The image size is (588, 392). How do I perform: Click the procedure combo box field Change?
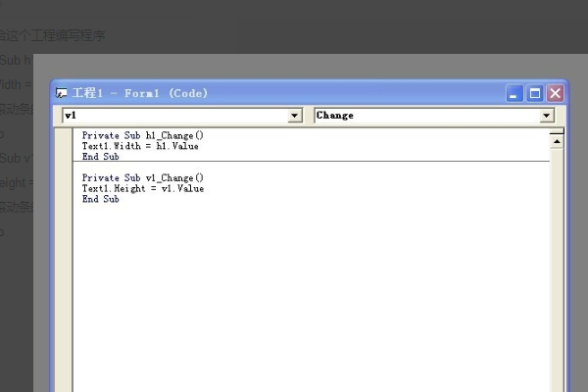[x=434, y=116]
